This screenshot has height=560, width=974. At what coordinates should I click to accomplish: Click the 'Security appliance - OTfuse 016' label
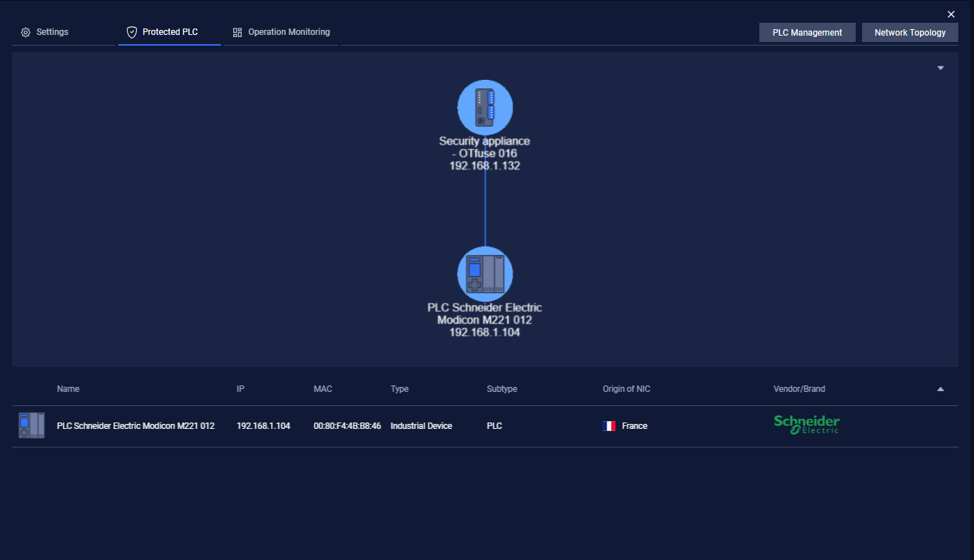485,147
